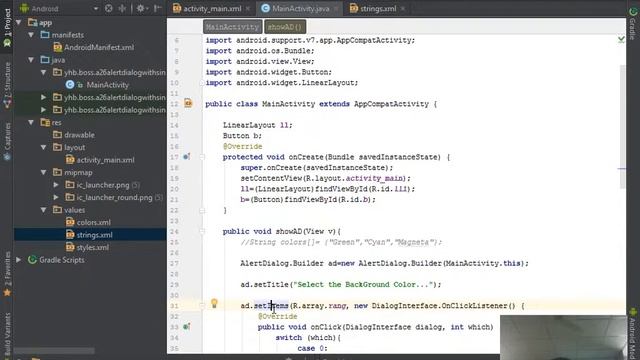Collapse the mipmap folder

coord(44,173)
